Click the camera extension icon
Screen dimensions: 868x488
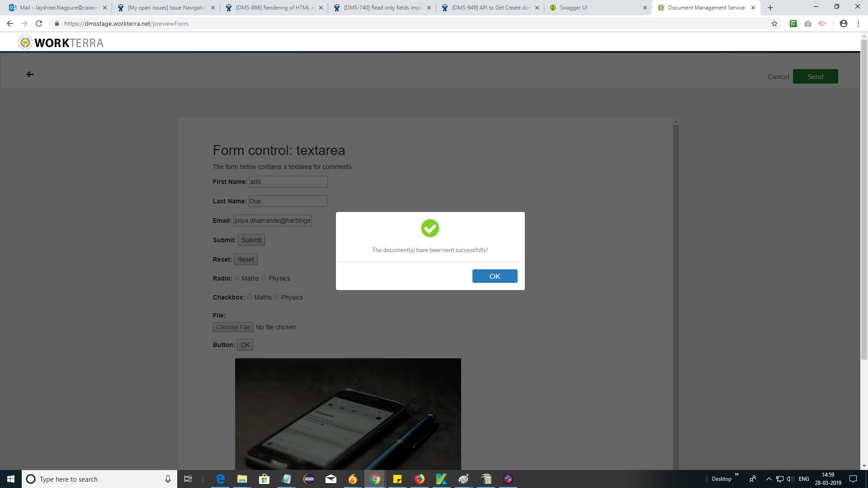(x=808, y=23)
